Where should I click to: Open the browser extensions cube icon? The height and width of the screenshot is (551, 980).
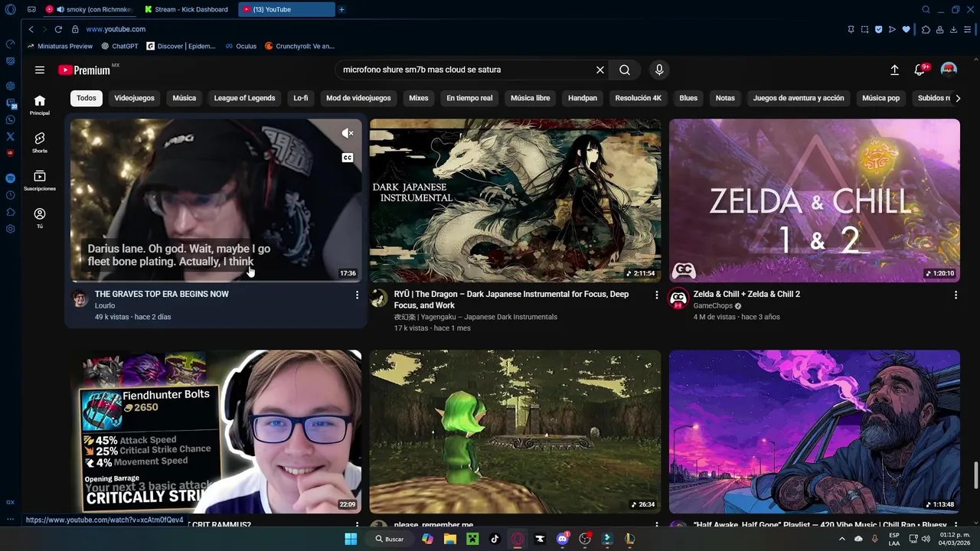(x=926, y=29)
